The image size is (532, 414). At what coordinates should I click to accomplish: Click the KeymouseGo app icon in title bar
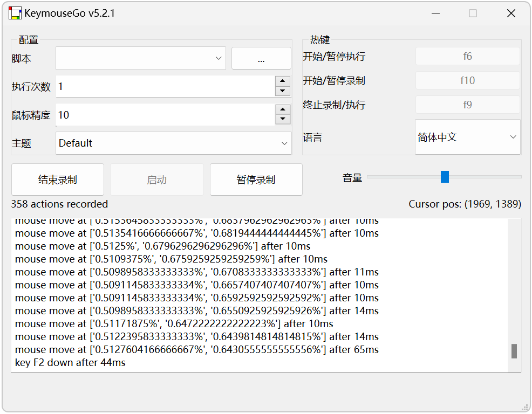click(15, 13)
